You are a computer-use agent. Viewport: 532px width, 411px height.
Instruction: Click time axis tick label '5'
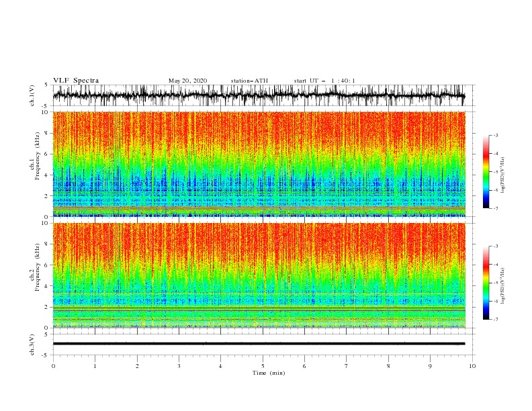263,366
